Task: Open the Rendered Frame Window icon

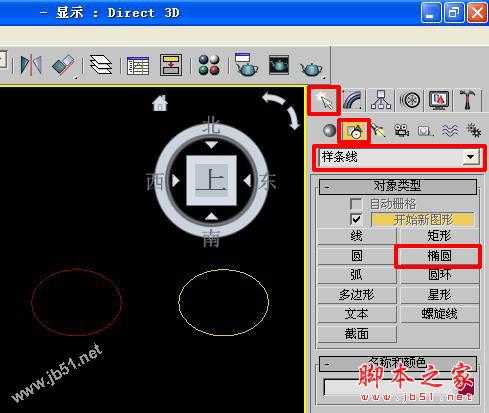Action: coord(279,65)
